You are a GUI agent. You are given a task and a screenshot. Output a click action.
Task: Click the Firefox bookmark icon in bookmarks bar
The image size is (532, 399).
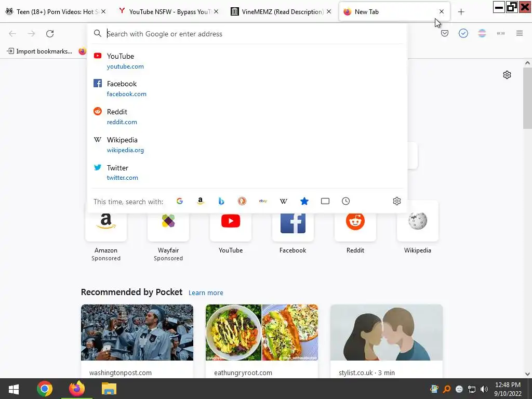point(82,51)
